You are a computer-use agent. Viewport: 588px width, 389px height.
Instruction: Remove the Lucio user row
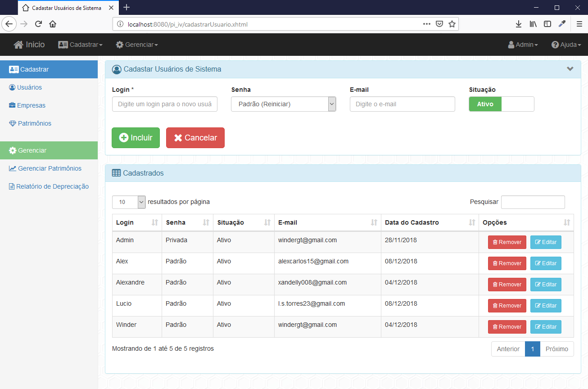coord(507,306)
